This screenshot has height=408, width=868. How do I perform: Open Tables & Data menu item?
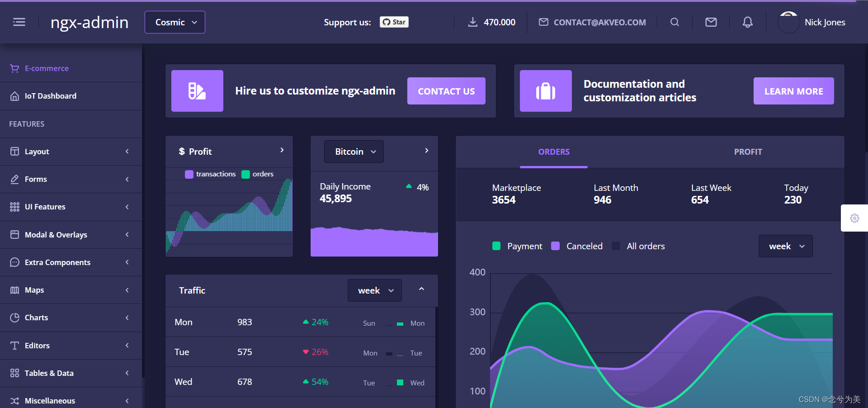[71, 373]
